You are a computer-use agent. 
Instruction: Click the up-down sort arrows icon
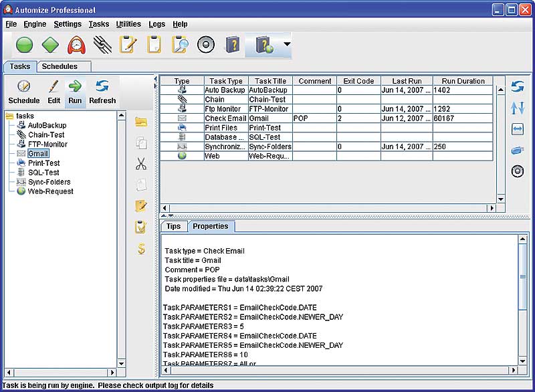[x=517, y=108]
